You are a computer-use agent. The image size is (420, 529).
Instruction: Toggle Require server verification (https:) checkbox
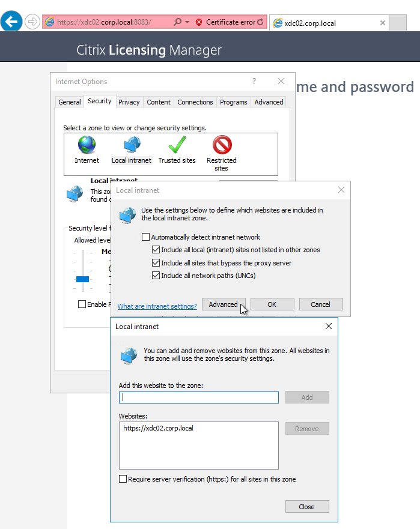pyautogui.click(x=123, y=479)
